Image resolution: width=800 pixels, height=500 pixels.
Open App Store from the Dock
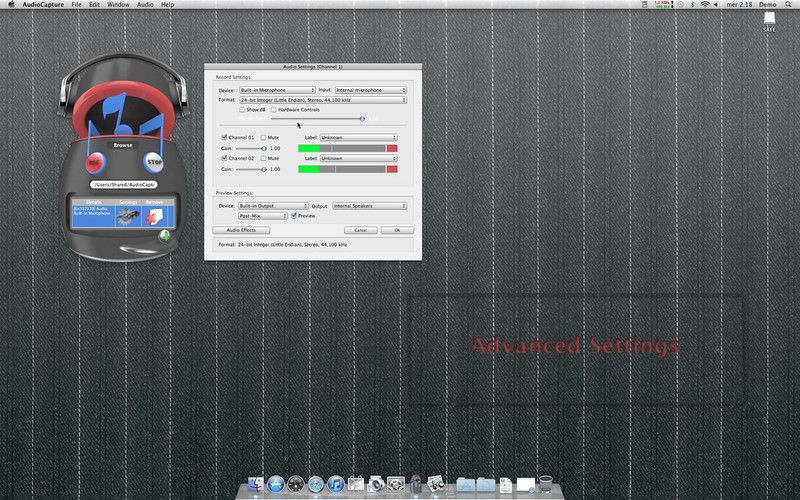click(x=276, y=484)
